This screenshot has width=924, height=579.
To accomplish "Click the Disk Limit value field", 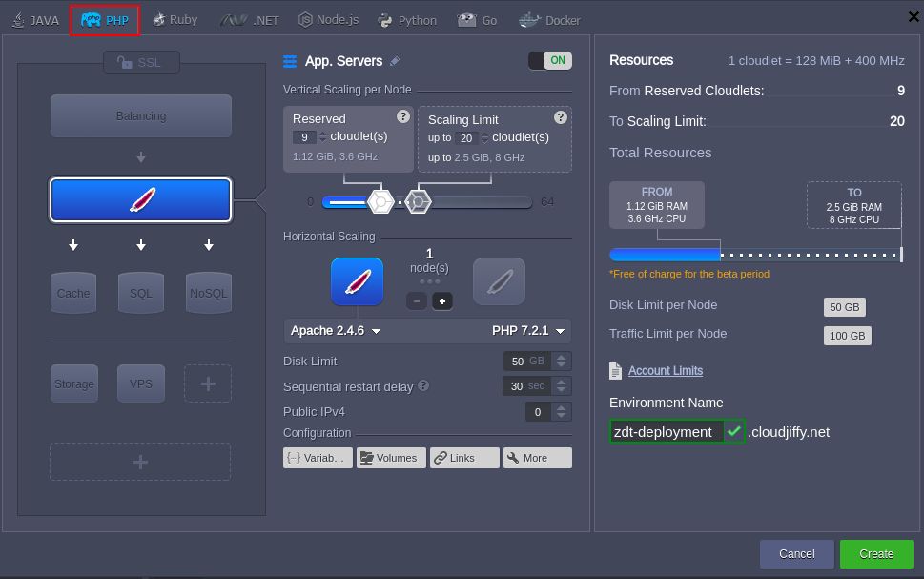I will 527,361.
